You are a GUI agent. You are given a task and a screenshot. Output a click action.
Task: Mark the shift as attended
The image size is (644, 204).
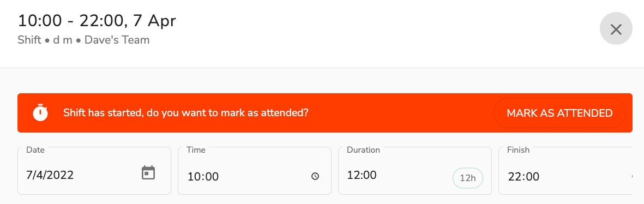point(559,113)
